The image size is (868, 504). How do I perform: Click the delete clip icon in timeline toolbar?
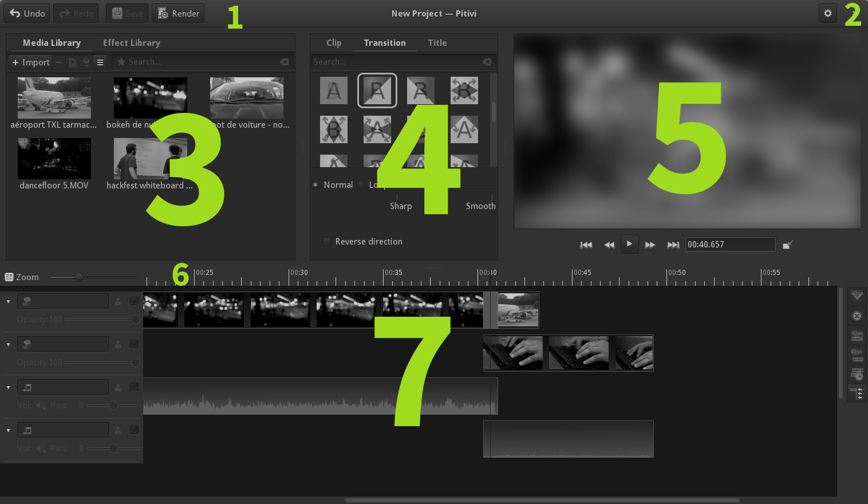pos(857,316)
